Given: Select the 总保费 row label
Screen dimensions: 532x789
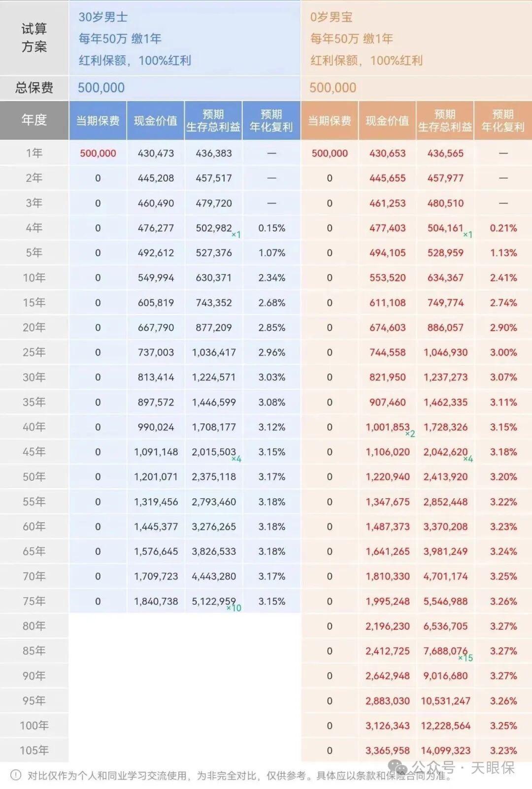Looking at the screenshot, I should click(x=34, y=88).
